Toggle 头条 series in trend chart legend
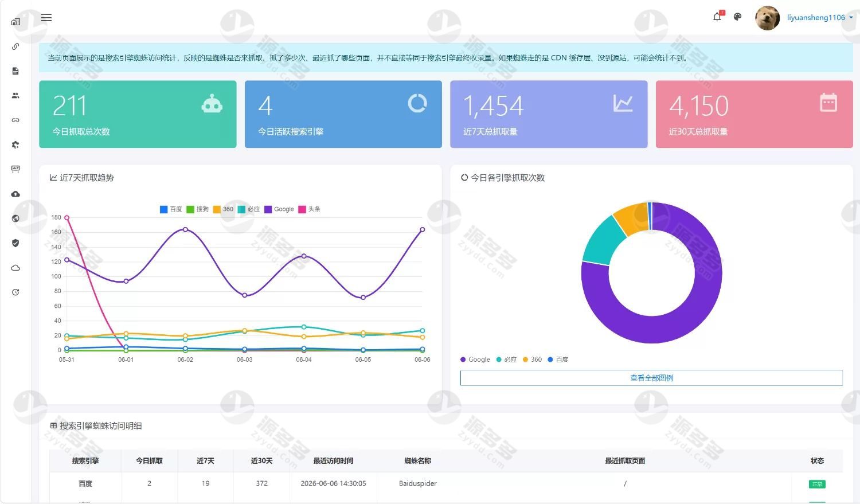 (310, 209)
